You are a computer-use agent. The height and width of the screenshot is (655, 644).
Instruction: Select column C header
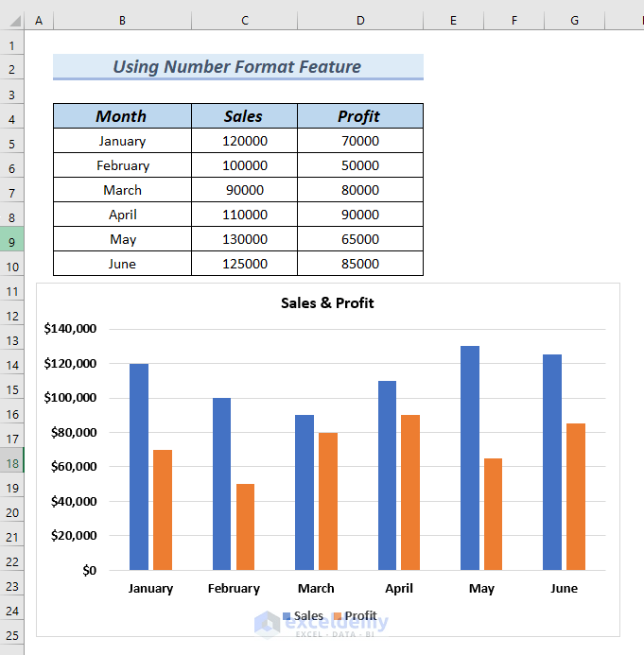[x=245, y=21]
